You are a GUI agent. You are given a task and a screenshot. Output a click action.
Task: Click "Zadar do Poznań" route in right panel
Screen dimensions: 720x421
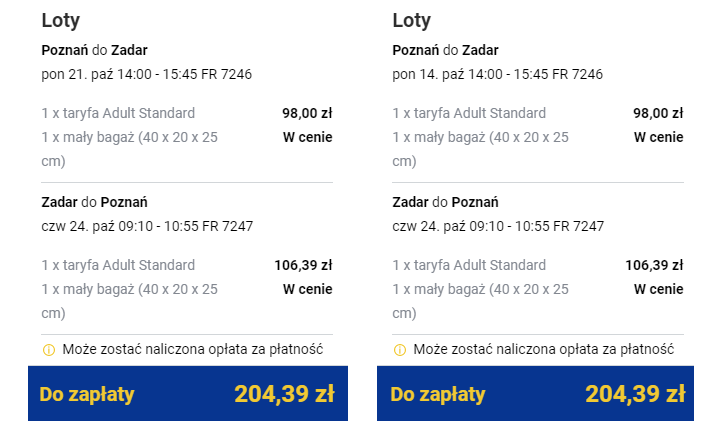(x=446, y=202)
